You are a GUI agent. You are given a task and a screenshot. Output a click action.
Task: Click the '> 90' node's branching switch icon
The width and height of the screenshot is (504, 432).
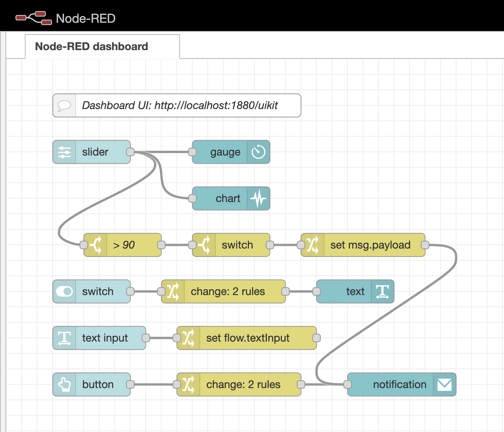tap(96, 245)
